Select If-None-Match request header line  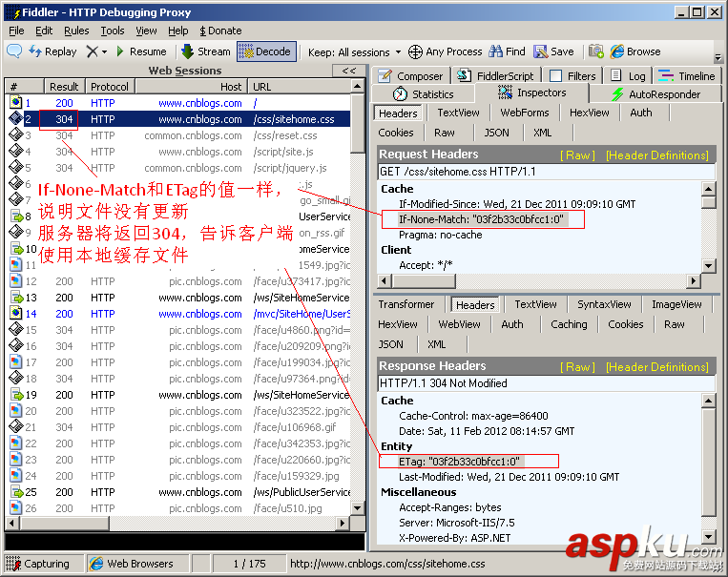(x=481, y=219)
